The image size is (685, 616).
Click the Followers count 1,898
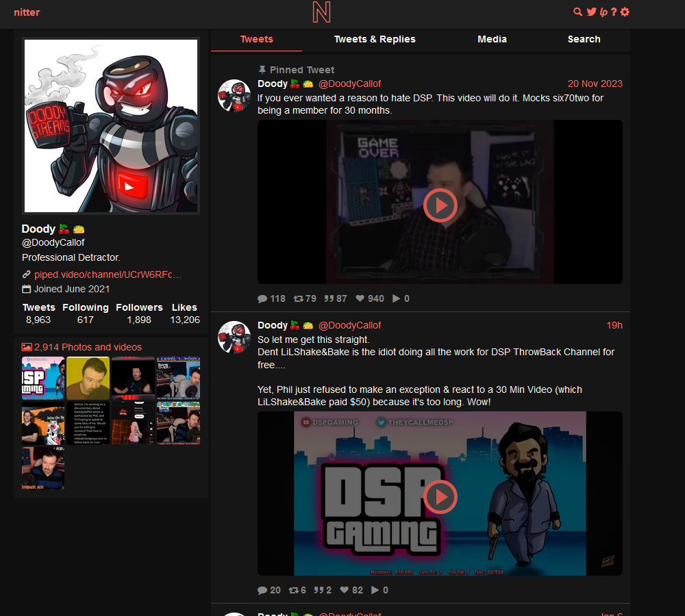139,320
